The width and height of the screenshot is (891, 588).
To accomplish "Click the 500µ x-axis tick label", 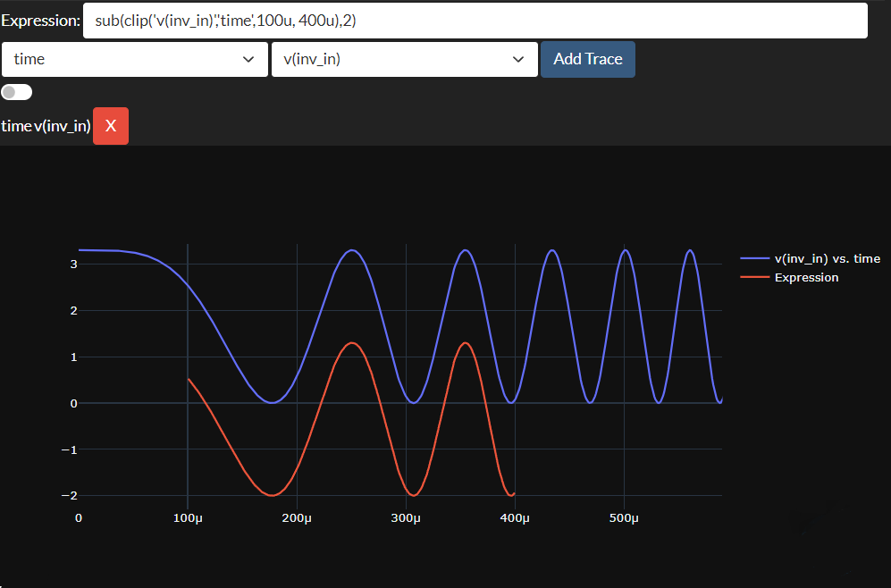I will tap(624, 518).
